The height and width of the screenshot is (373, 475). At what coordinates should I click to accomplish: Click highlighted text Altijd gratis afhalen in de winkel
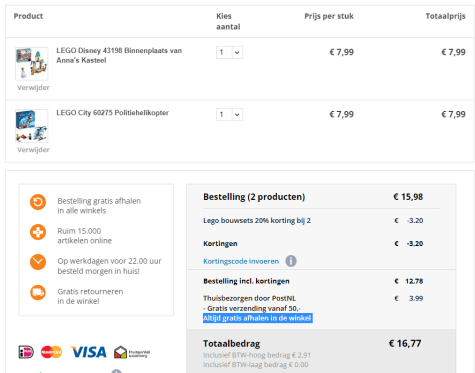pos(258,318)
